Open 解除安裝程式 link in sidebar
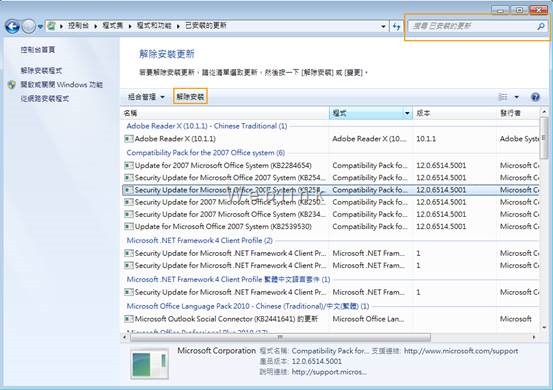553x390 pixels. point(41,71)
